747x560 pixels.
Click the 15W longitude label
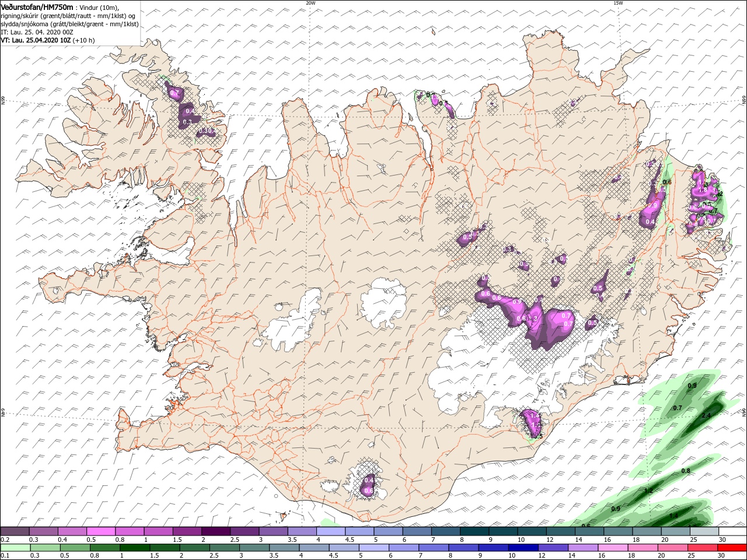[x=618, y=2]
